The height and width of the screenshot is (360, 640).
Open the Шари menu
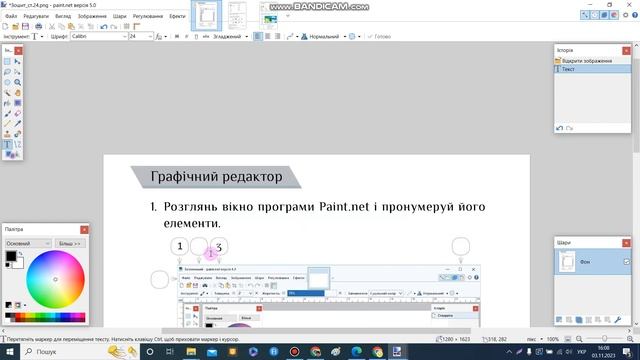(x=120, y=16)
